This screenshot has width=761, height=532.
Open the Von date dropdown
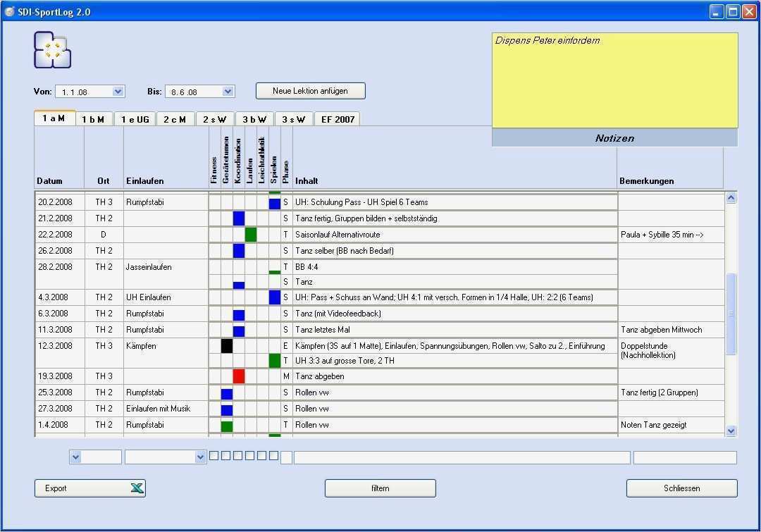click(x=118, y=92)
